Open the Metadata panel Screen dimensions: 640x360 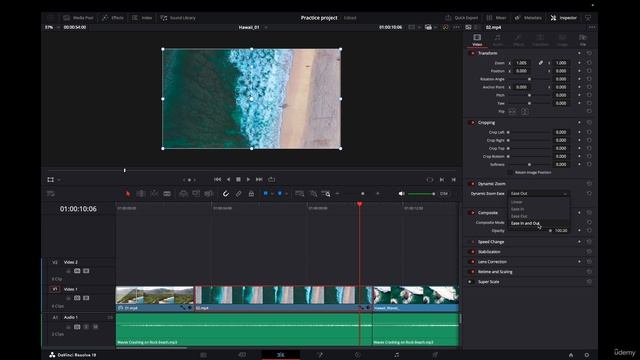tap(528, 18)
